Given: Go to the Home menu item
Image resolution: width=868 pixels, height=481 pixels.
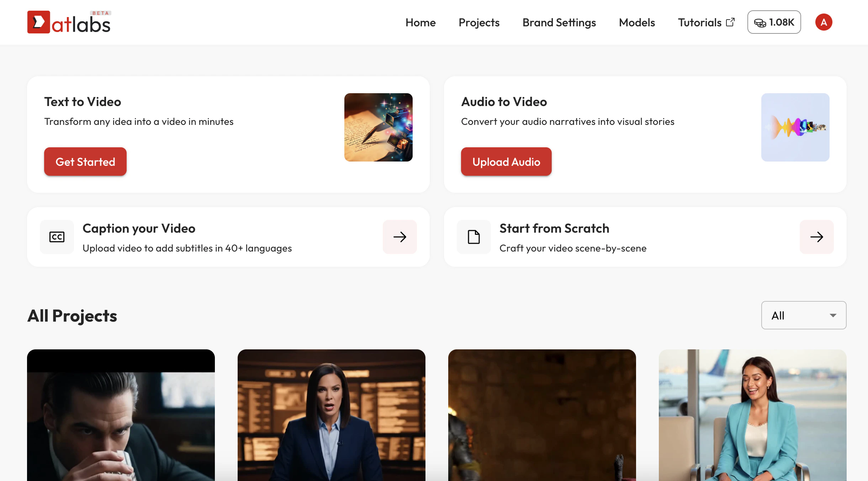Looking at the screenshot, I should pyautogui.click(x=420, y=22).
